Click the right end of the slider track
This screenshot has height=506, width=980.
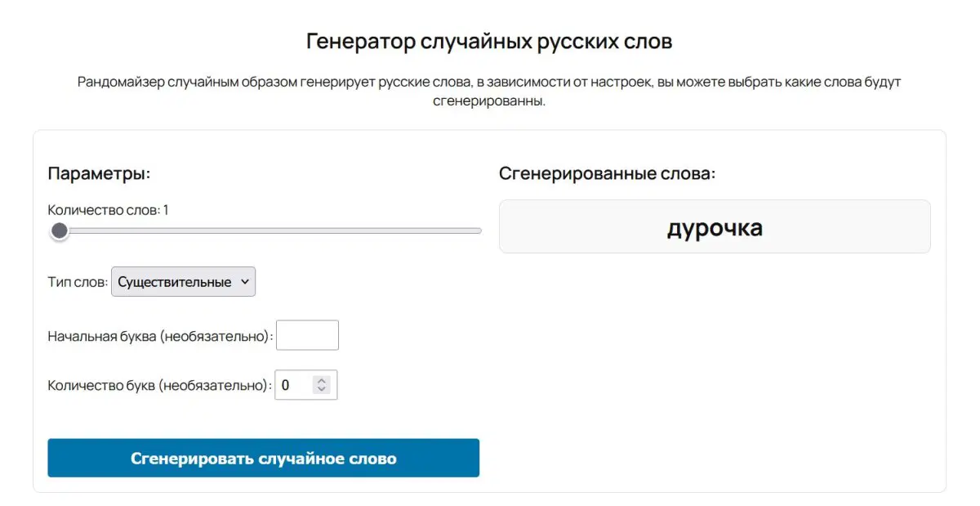pos(478,231)
